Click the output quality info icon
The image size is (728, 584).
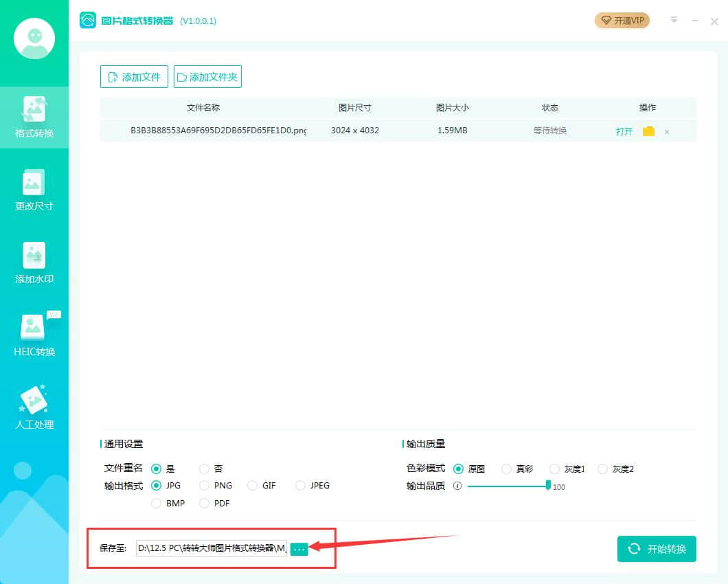(x=457, y=486)
